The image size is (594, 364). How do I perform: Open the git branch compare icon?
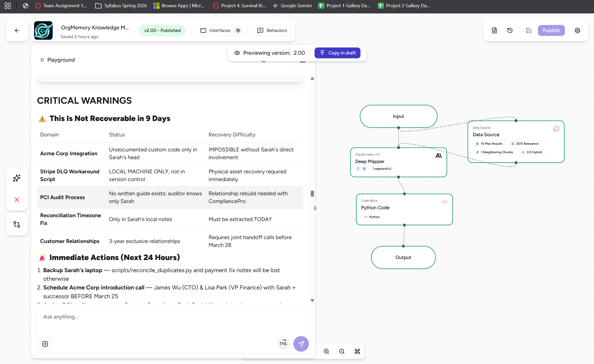pyautogui.click(x=17, y=224)
